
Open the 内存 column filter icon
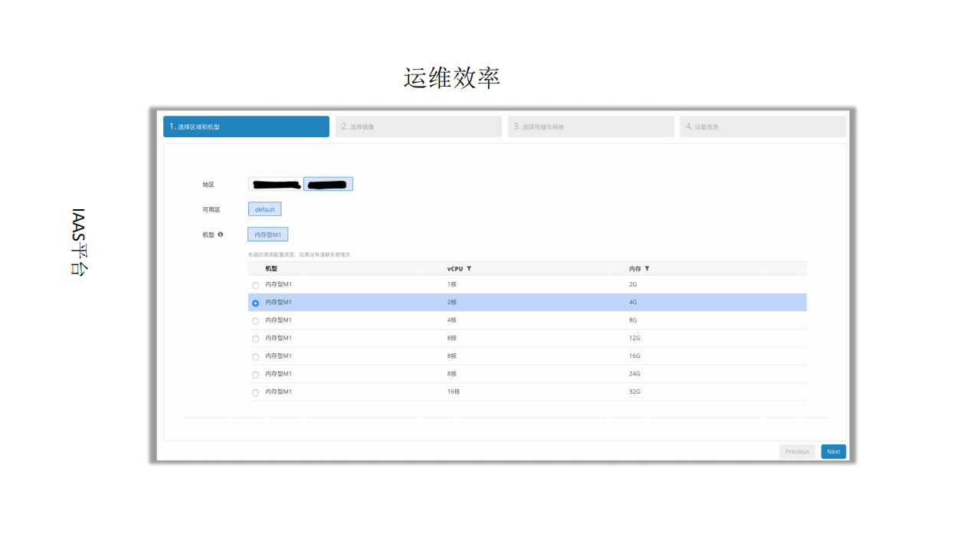tap(647, 268)
